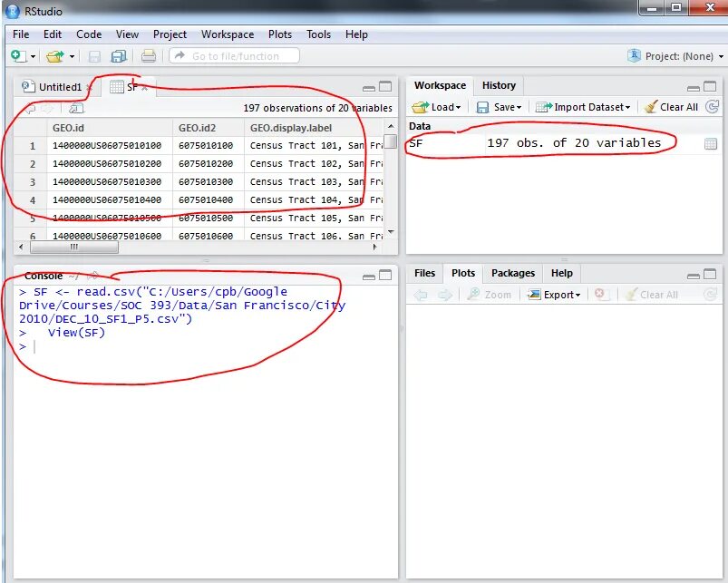This screenshot has height=583, width=728.
Task: Click Clear All in Workspace pane
Action: [x=672, y=107]
